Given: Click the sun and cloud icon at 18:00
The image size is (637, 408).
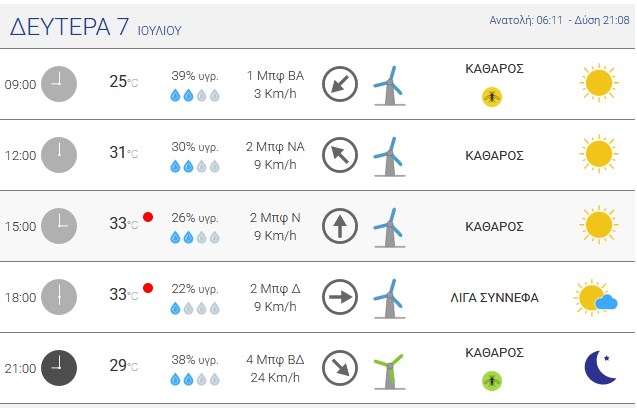Looking at the screenshot, I should point(596,297).
